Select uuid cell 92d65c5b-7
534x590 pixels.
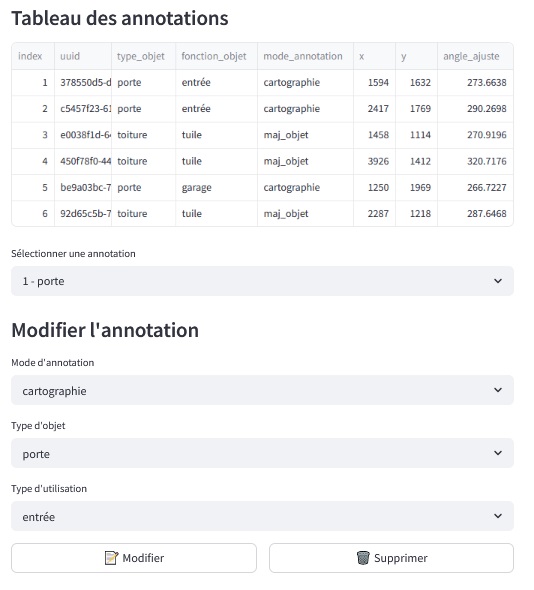click(83, 213)
